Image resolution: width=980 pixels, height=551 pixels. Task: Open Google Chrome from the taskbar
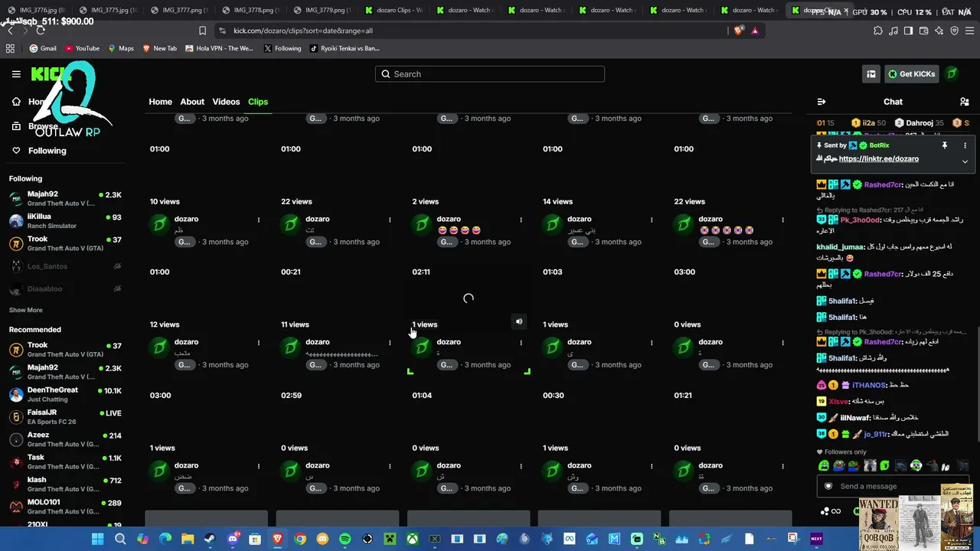coord(300,539)
